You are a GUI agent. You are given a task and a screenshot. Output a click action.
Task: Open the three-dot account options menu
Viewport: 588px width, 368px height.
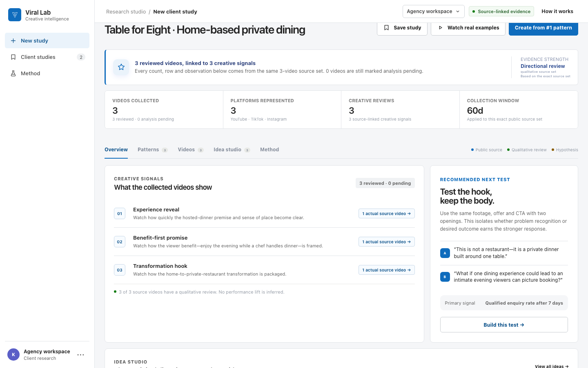click(x=80, y=355)
